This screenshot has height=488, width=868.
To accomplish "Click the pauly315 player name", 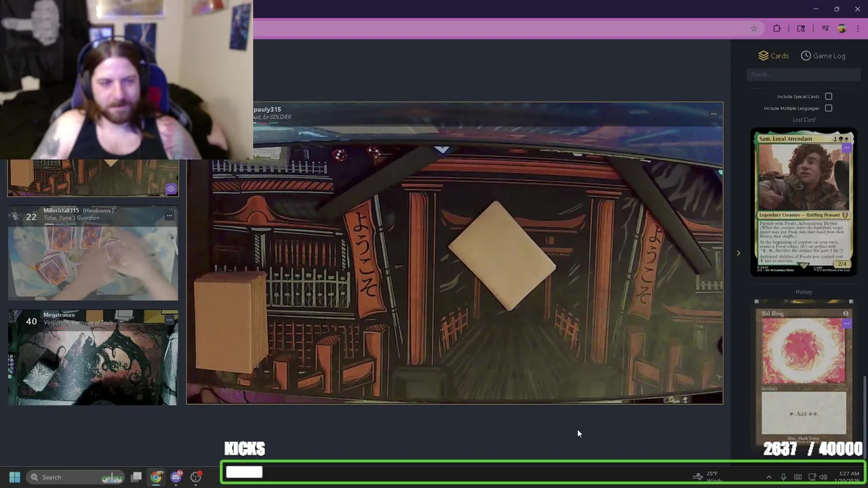I will pyautogui.click(x=267, y=109).
